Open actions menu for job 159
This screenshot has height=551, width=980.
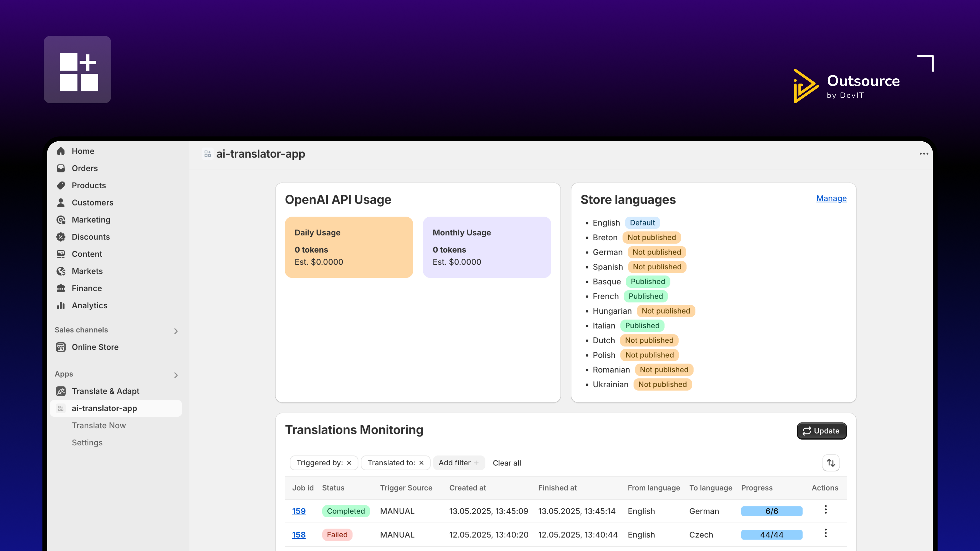pos(826,510)
